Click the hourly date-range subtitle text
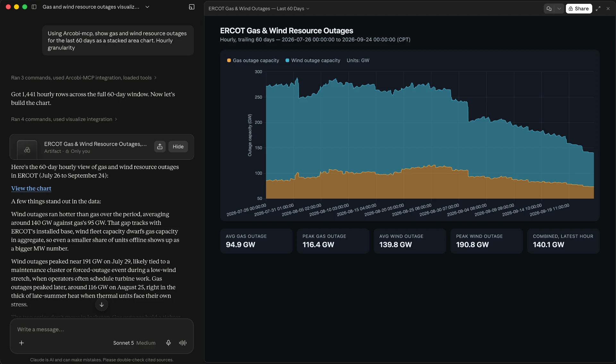Image resolution: width=616 pixels, height=364 pixels. [x=315, y=39]
